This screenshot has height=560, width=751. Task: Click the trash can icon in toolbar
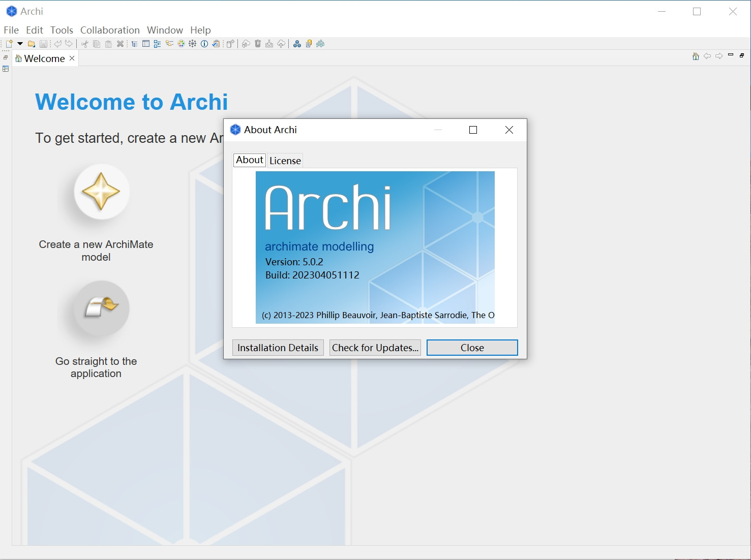[x=258, y=44]
